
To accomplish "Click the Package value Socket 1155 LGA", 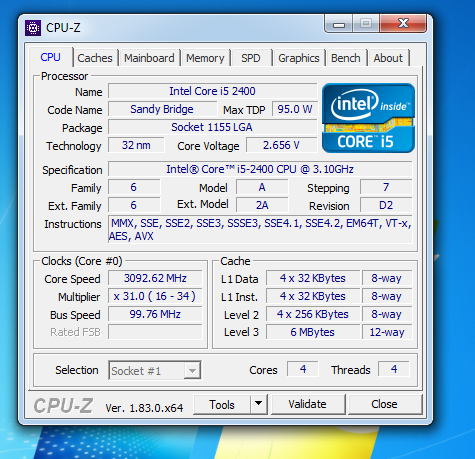I will 212,127.
